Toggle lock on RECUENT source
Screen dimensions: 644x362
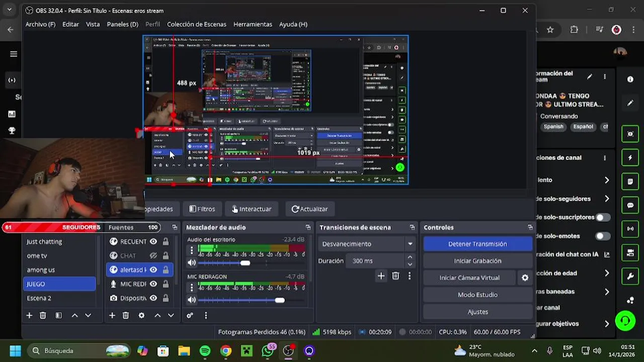coord(166,241)
